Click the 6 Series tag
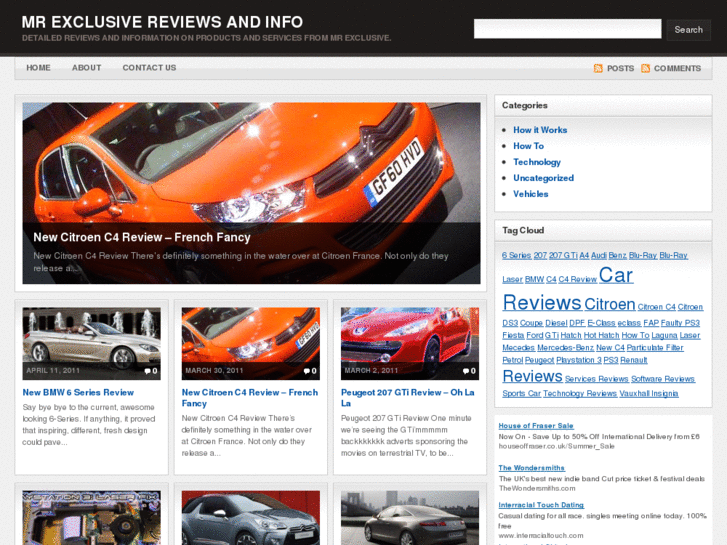Screen dimensions: 727x545 pyautogui.click(x=517, y=256)
